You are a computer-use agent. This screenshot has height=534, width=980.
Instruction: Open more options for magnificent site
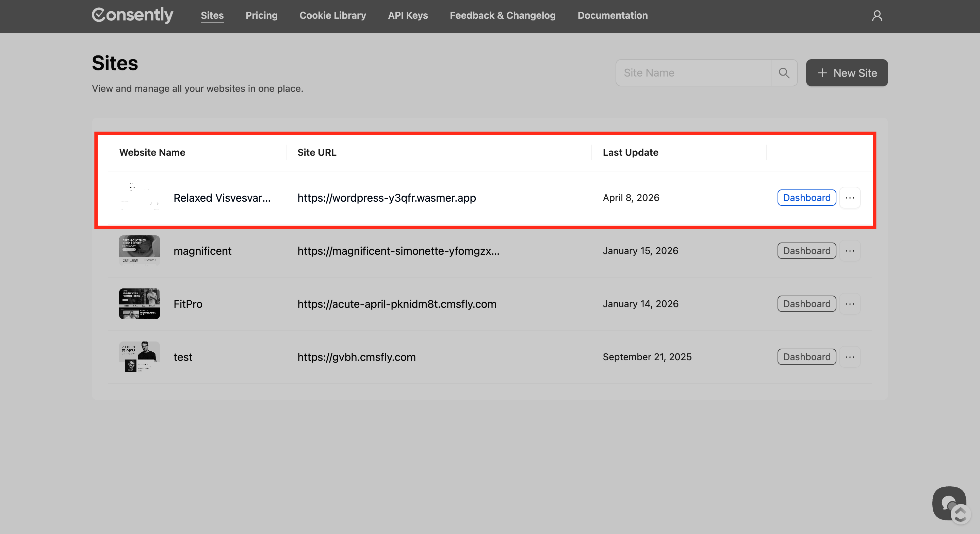coord(850,251)
